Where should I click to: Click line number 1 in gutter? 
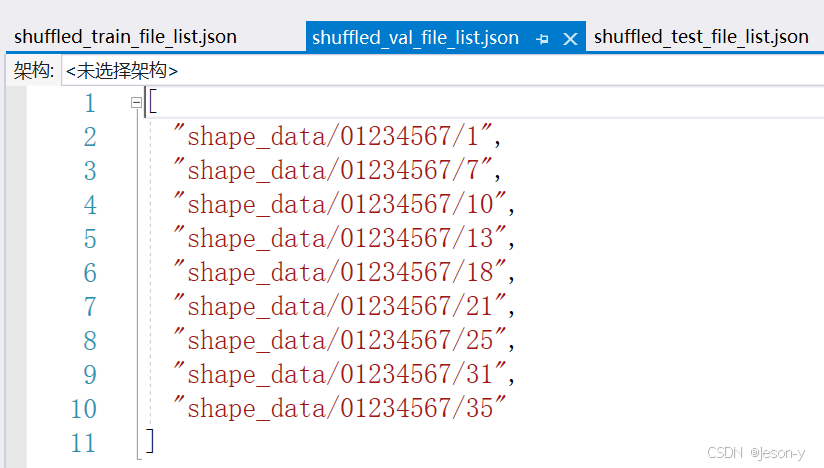[x=90, y=104]
